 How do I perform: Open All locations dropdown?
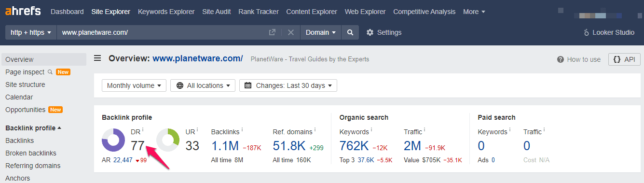pyautogui.click(x=203, y=85)
